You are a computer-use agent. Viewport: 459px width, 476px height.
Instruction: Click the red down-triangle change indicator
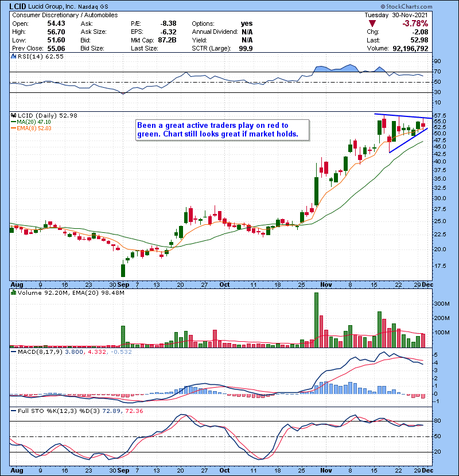372,24
